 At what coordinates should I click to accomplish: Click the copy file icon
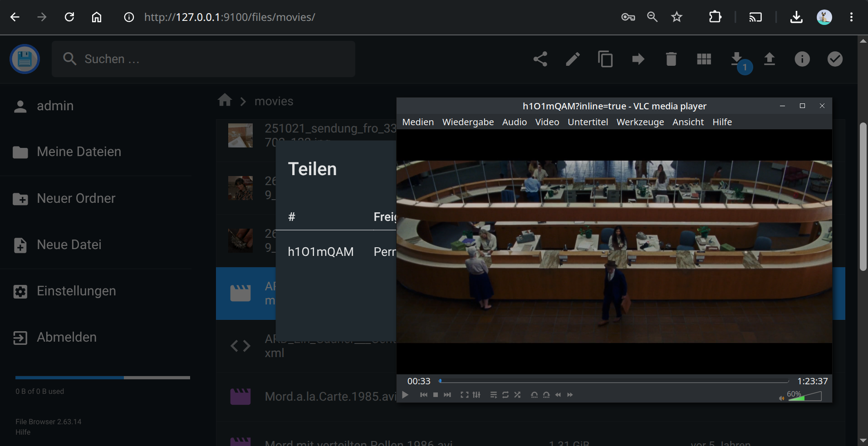click(x=605, y=59)
